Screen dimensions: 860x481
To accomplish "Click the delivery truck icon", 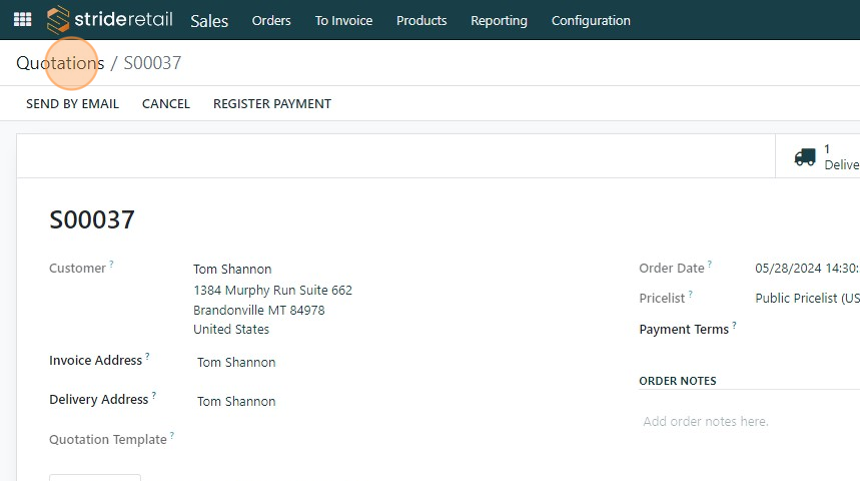I will click(x=805, y=157).
